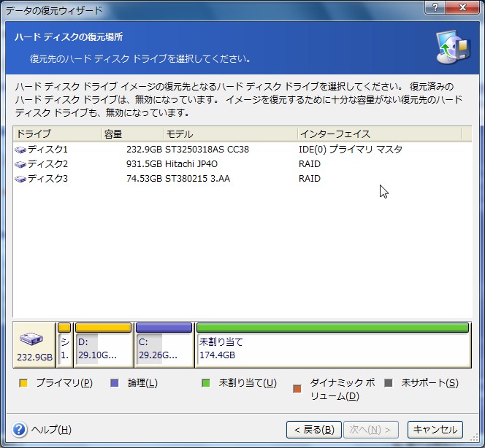Click IDE(0) プライマリ マスタ interface text

351,150
